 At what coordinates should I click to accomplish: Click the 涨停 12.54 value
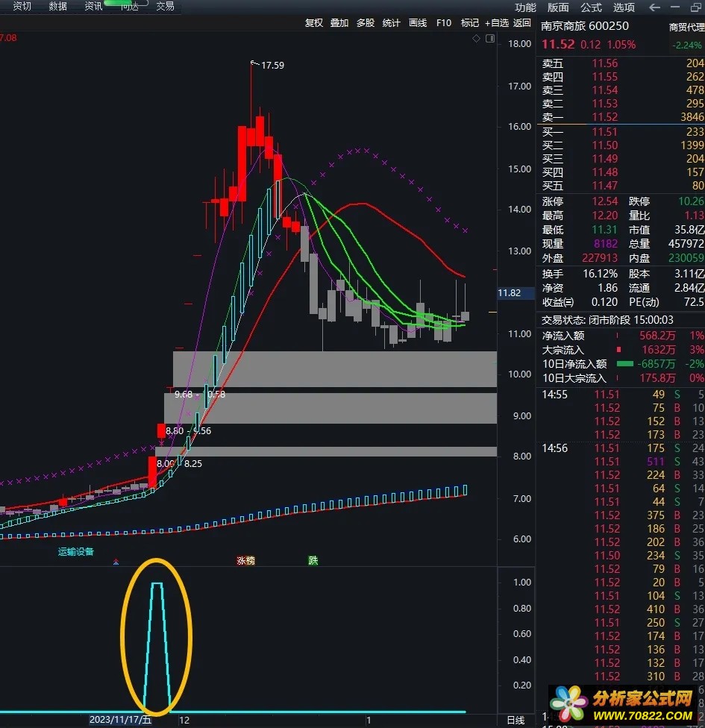tap(605, 201)
